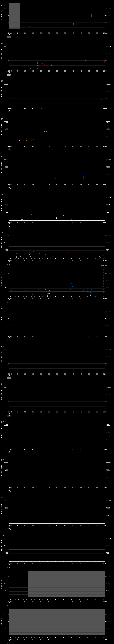Select the fully gray panel 17 plot
Screen dimensions: 114x644
pyautogui.click(x=57, y=621)
